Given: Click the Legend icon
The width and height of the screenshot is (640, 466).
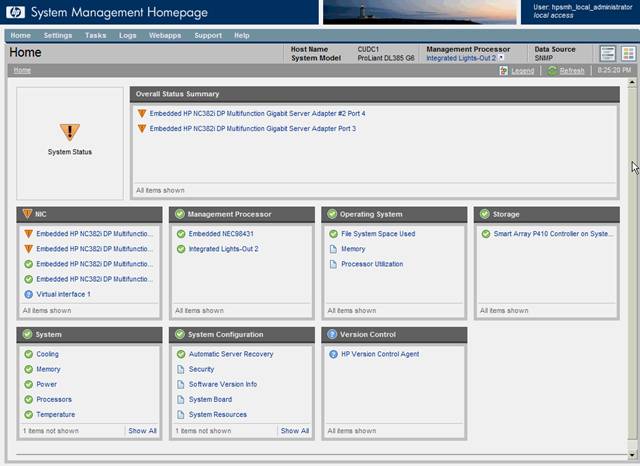Looking at the screenshot, I should pyautogui.click(x=504, y=71).
